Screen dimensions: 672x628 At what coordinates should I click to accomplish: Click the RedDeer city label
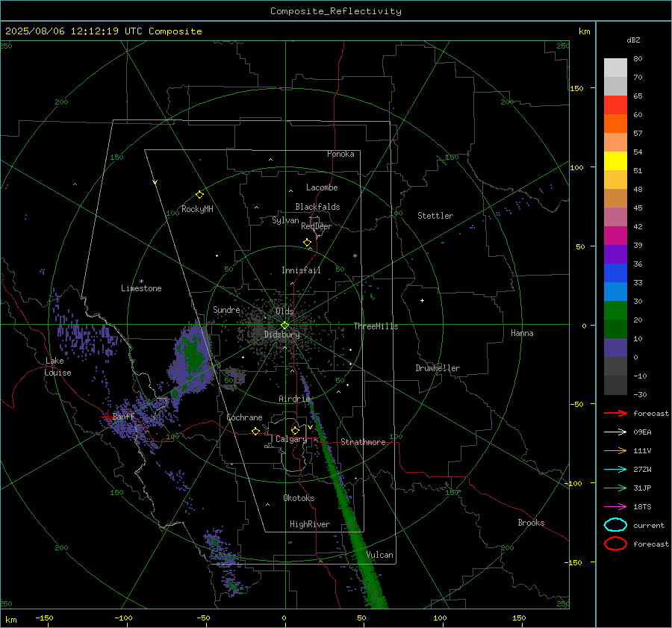[x=317, y=226]
